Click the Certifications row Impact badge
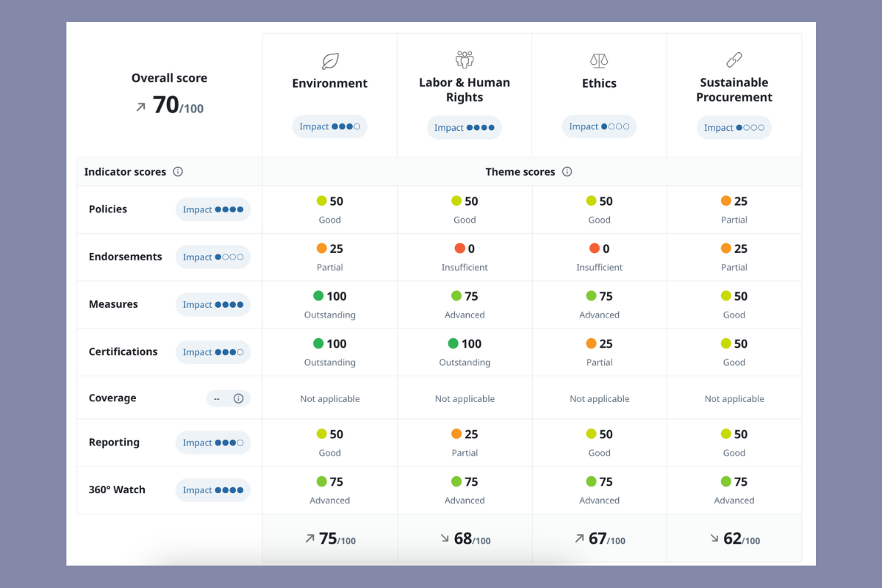The image size is (882, 588). [213, 352]
